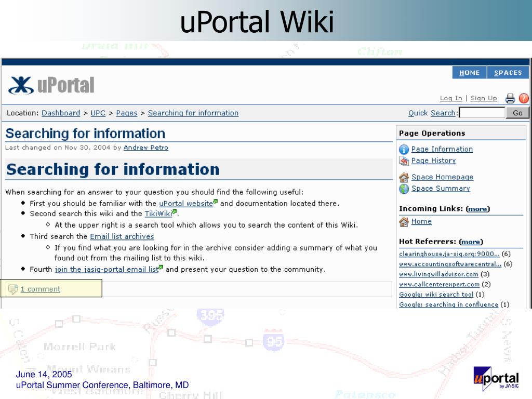The width and height of the screenshot is (532, 399).
Task: Open Google: searching in confluence referrer
Action: coord(448,304)
